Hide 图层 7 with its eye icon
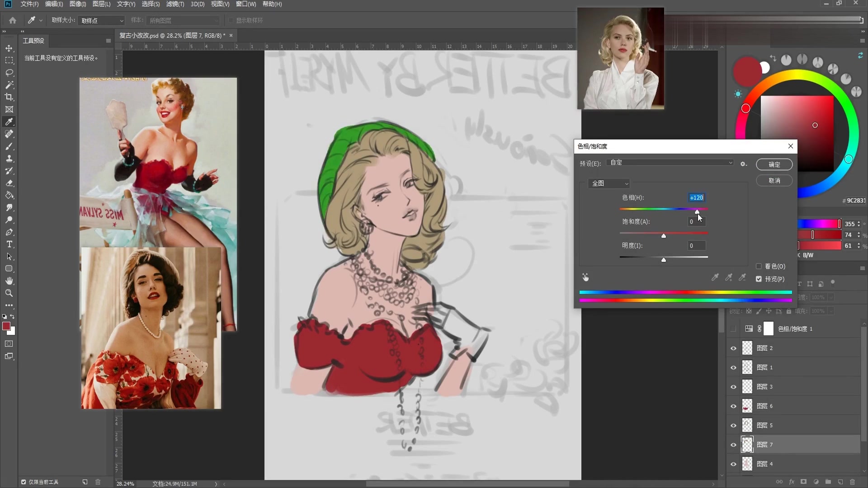 click(x=733, y=445)
